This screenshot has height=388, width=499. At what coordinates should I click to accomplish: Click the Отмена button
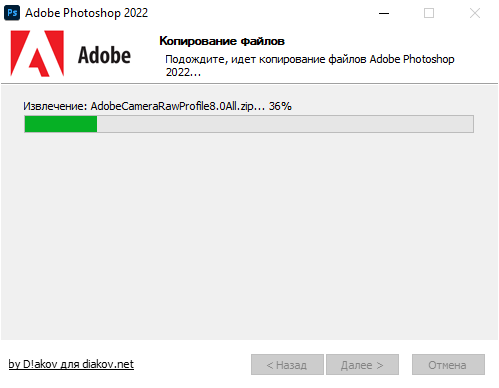tap(448, 365)
